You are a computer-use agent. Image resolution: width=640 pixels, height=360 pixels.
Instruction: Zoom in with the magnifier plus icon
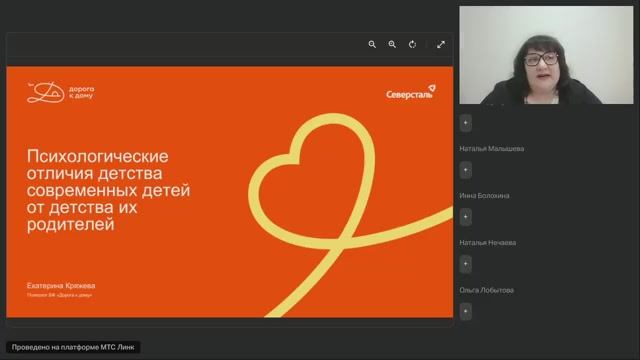point(392,44)
